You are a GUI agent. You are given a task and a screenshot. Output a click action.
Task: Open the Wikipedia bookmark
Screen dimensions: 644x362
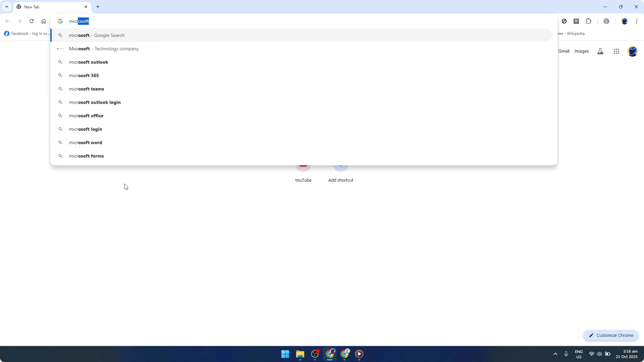[x=571, y=33]
